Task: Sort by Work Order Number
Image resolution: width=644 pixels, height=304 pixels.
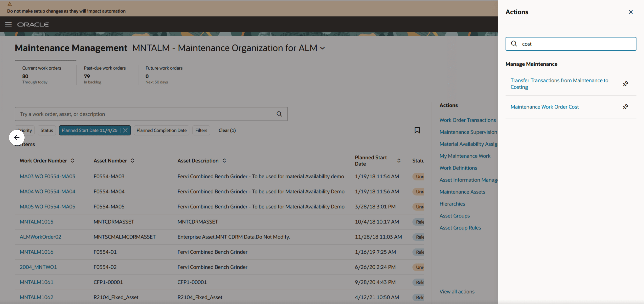Action: coord(72,161)
